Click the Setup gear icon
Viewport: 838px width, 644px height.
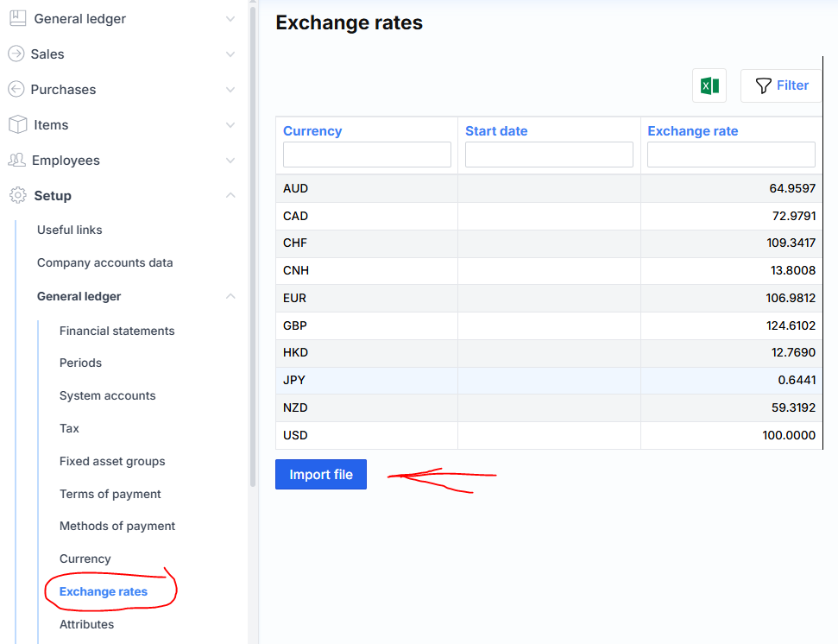pyautogui.click(x=17, y=196)
